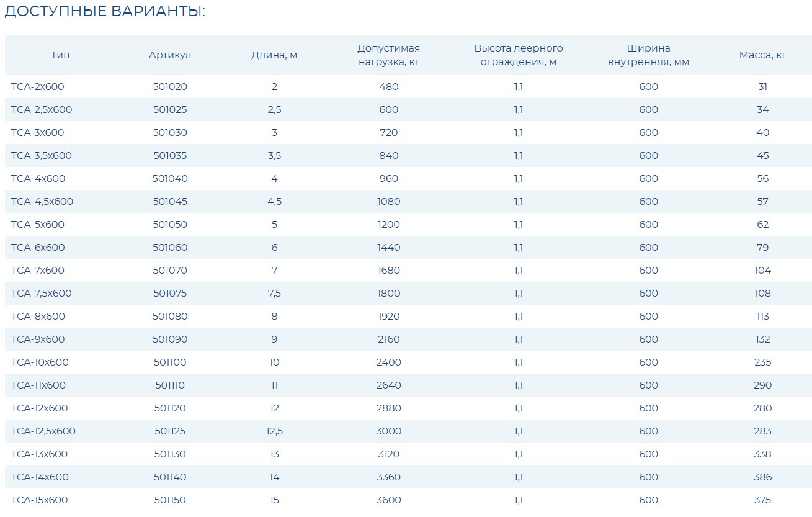Select the mass value 31
812x517 pixels.
click(763, 87)
